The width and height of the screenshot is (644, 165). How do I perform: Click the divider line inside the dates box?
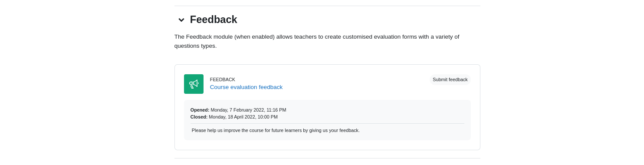click(x=327, y=123)
